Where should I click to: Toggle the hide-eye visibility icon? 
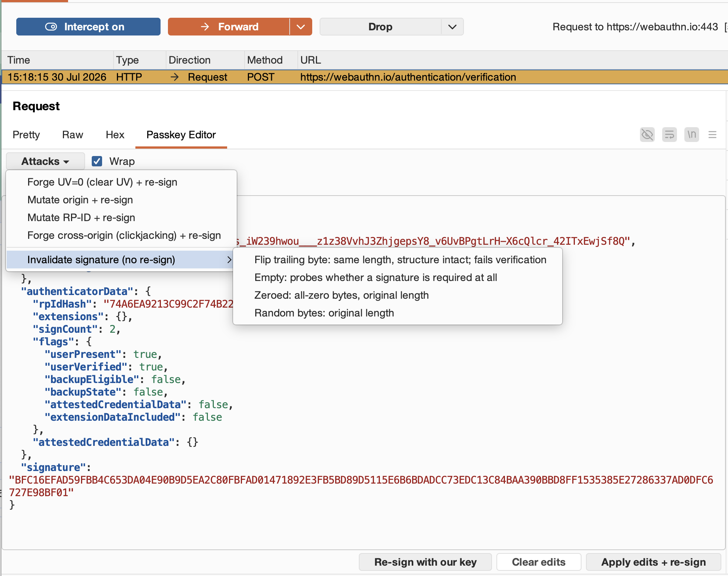click(647, 135)
